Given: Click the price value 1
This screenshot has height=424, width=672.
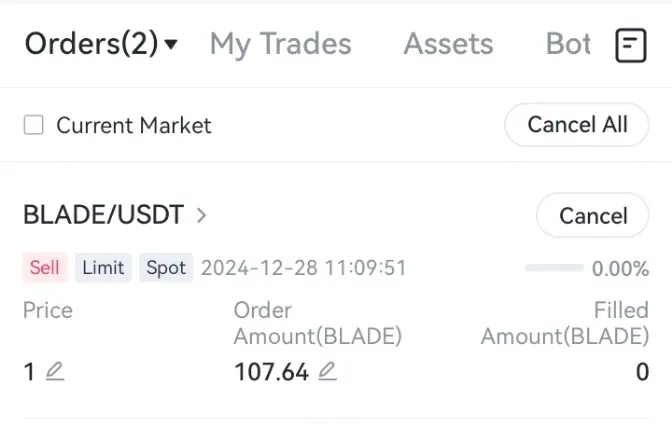Looking at the screenshot, I should click(x=29, y=373).
